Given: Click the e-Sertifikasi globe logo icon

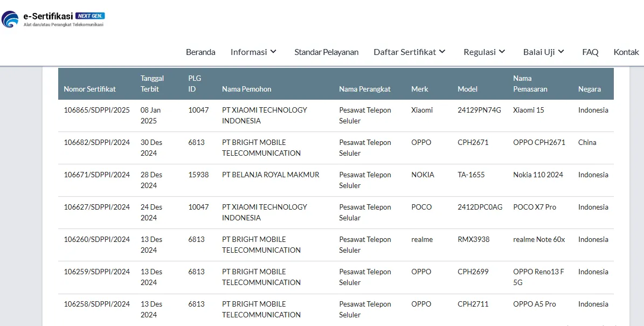Looking at the screenshot, I should [x=10, y=19].
